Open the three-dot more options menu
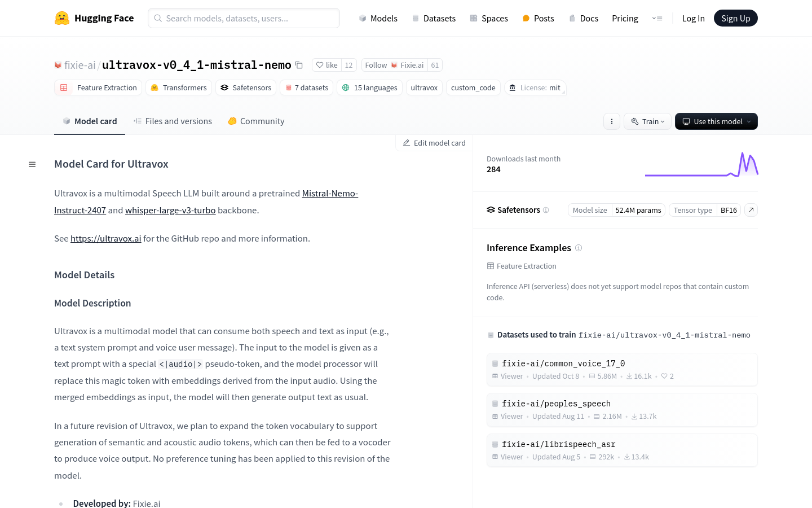This screenshot has width=812, height=508. click(x=612, y=121)
